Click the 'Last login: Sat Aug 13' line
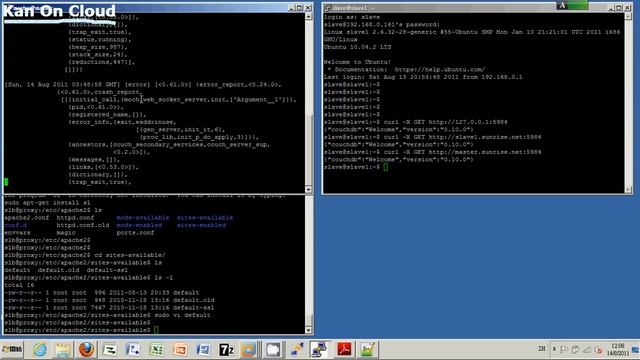Image resolution: width=640 pixels, height=360 pixels. pos(423,77)
